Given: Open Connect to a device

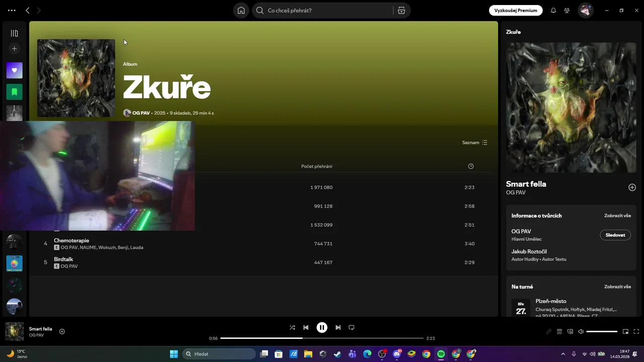Looking at the screenshot, I should coord(570,332).
